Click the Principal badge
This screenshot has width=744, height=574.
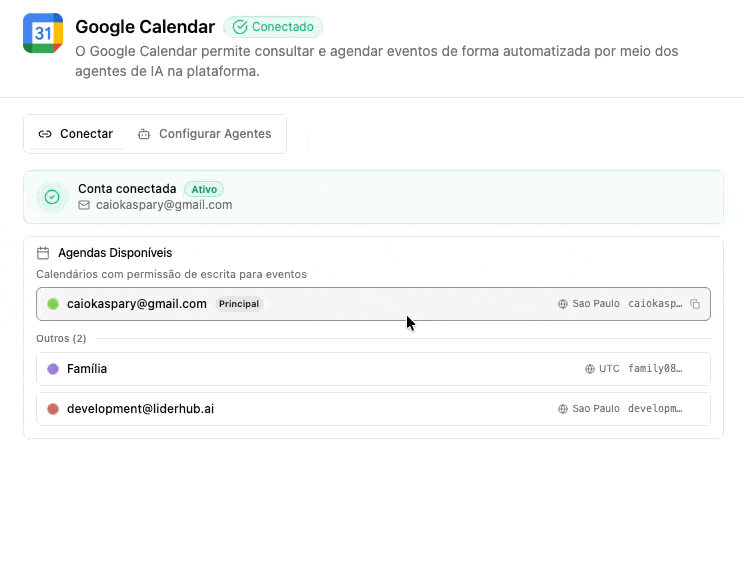pos(239,304)
